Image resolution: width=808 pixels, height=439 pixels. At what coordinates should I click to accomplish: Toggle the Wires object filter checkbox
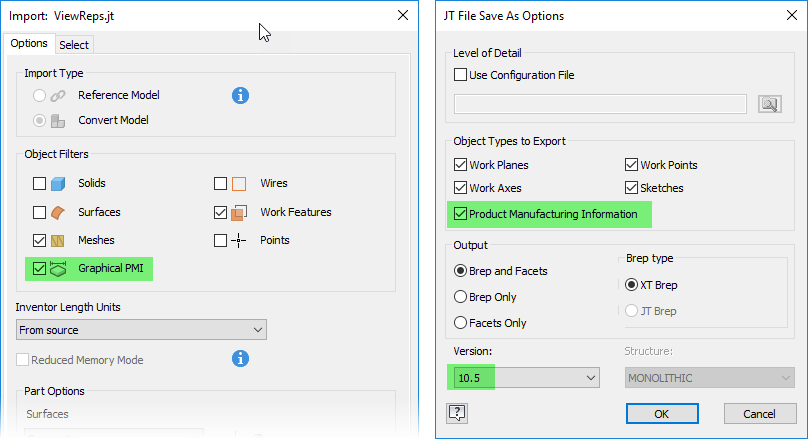pos(220,184)
